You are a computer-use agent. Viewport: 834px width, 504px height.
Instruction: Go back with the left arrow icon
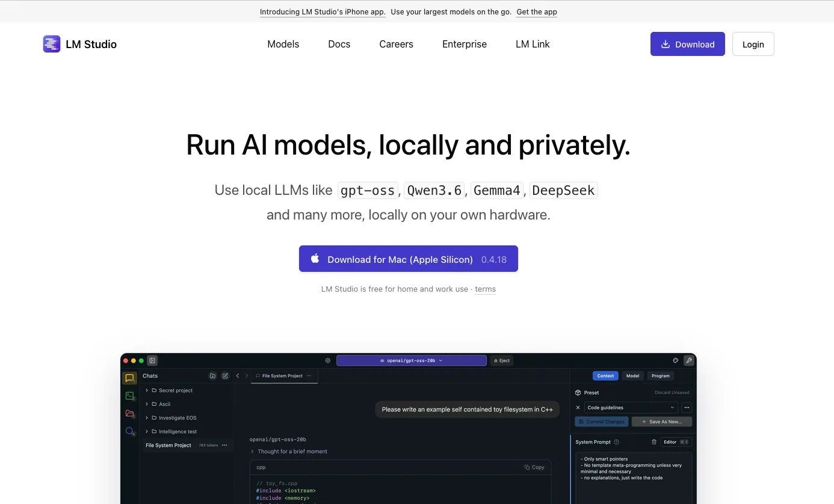click(238, 376)
